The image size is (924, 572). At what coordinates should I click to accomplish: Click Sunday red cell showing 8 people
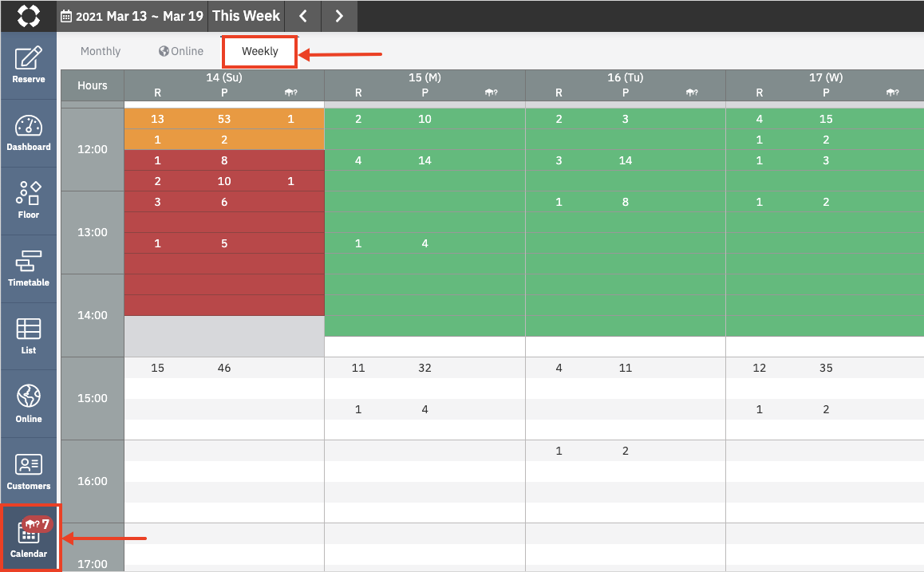224,160
